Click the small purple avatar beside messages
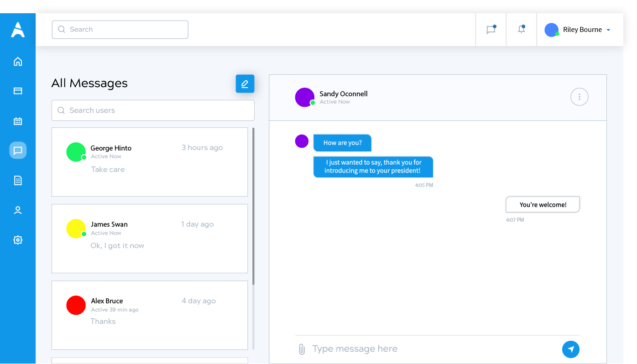 click(x=302, y=141)
